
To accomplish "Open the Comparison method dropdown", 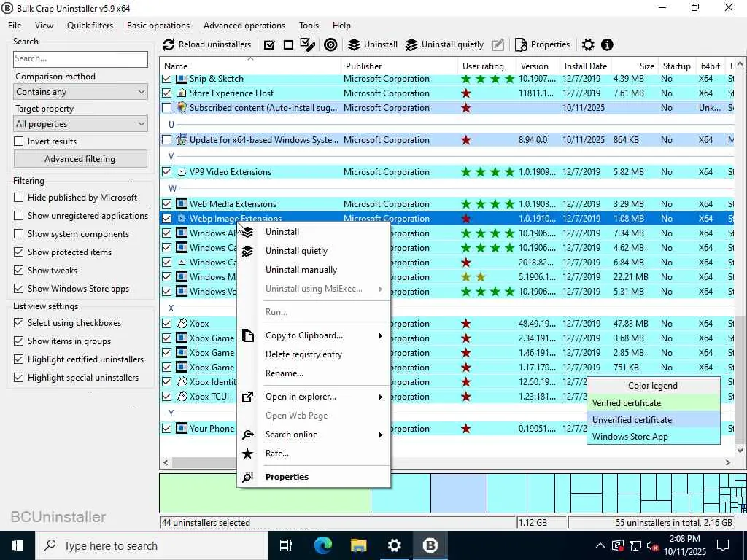I will [x=80, y=92].
